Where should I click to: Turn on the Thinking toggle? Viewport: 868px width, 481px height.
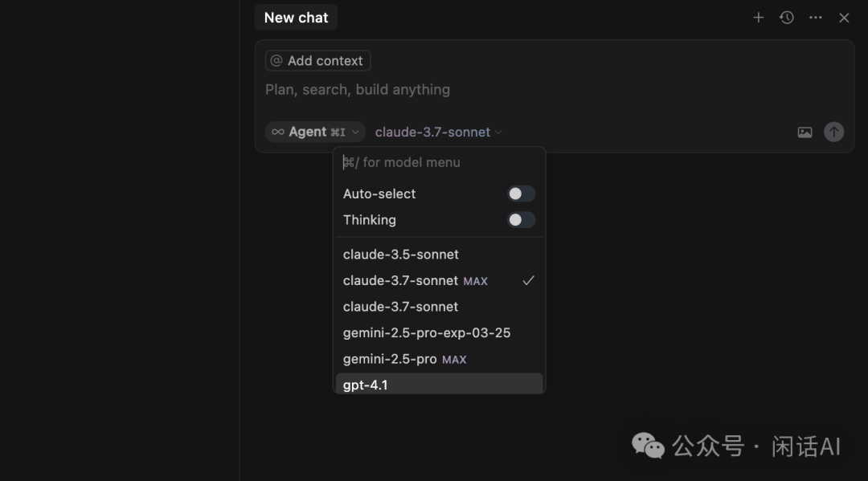pyautogui.click(x=521, y=220)
